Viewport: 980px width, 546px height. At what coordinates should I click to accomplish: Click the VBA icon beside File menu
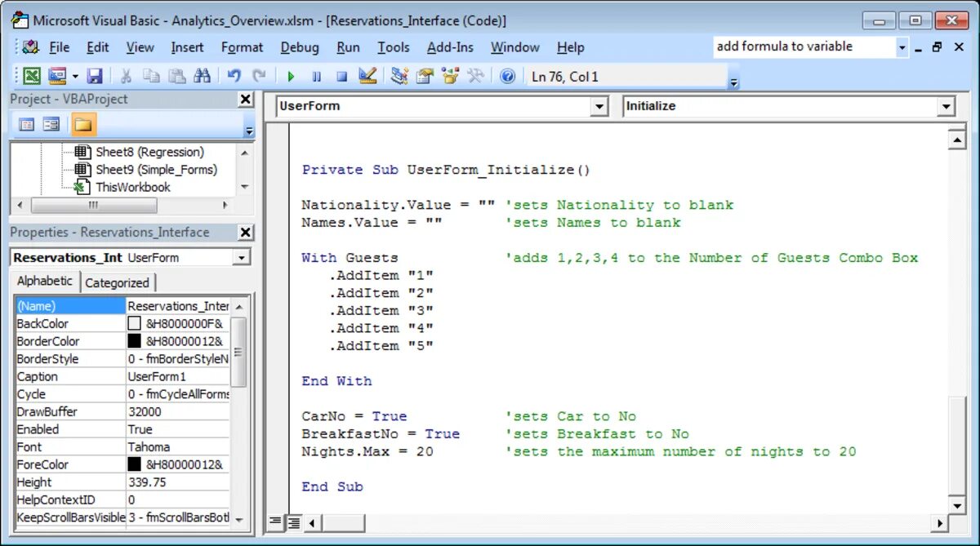tap(31, 47)
